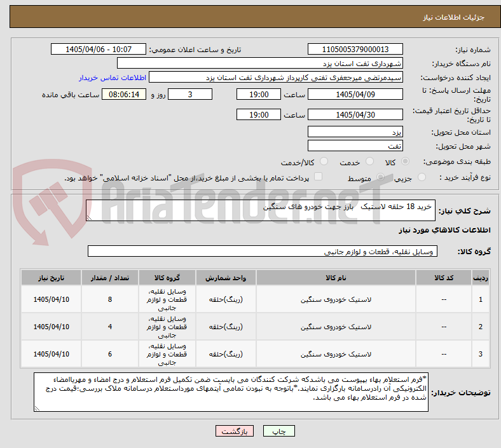Click the بازگشت (back) button
Viewport: 501px width, 448px height.
234,431
